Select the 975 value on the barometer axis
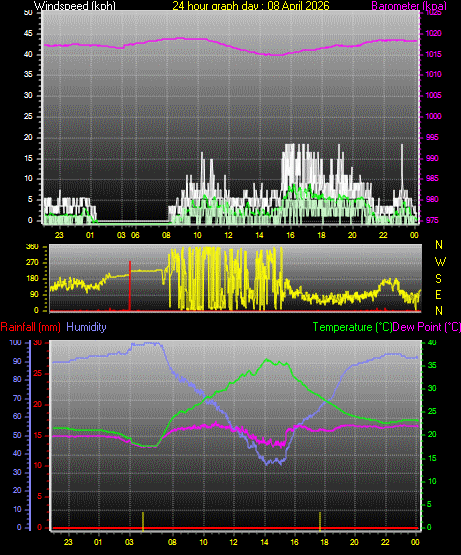Screen dimensions: 461x555 432,221
